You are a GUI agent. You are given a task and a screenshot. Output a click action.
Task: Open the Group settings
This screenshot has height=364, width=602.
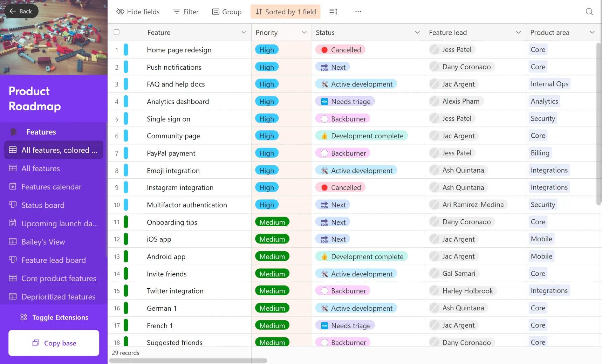(227, 12)
